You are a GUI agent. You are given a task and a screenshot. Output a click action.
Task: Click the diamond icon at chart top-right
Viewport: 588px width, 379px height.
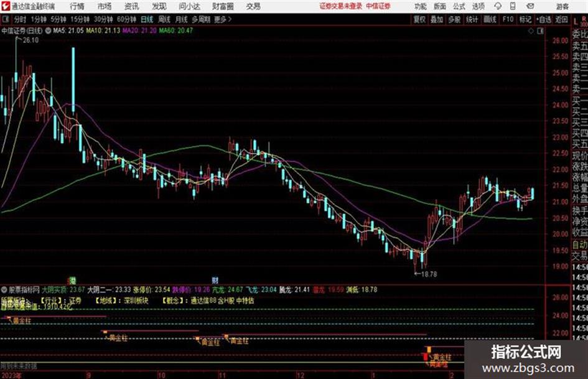point(531,31)
